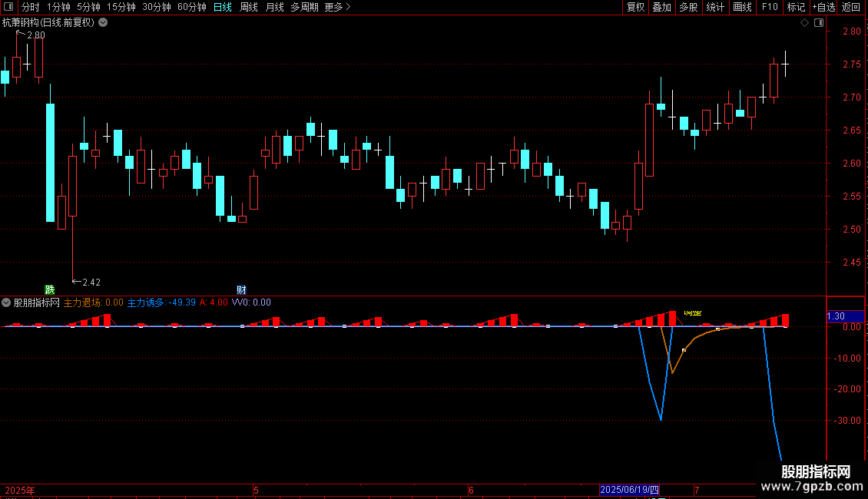Viewport: 868px width, 499px height.
Task: Click the month 6 marker on time axis
Action: pyautogui.click(x=471, y=490)
